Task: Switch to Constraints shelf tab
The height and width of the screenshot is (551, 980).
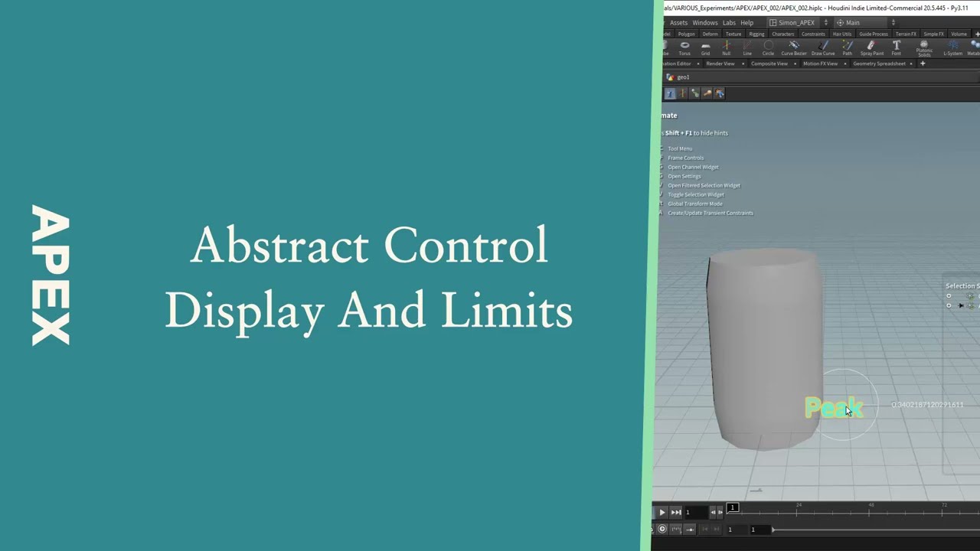Action: (x=813, y=34)
